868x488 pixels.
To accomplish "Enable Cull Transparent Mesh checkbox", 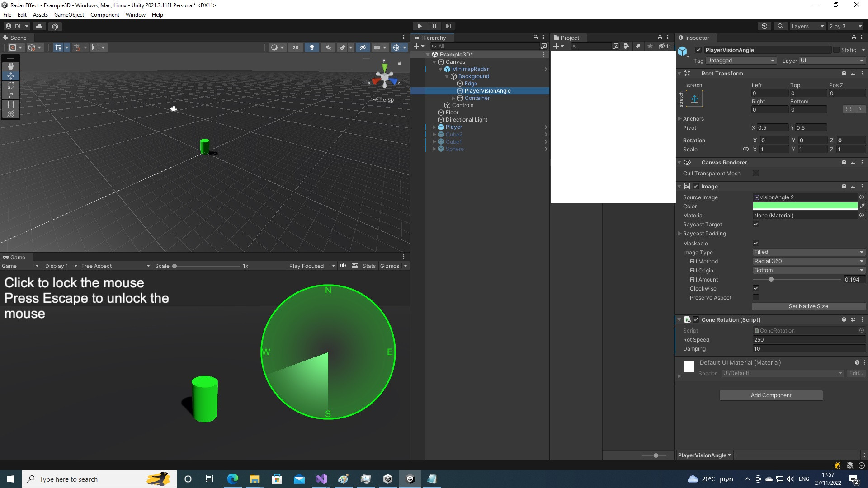I will (756, 173).
